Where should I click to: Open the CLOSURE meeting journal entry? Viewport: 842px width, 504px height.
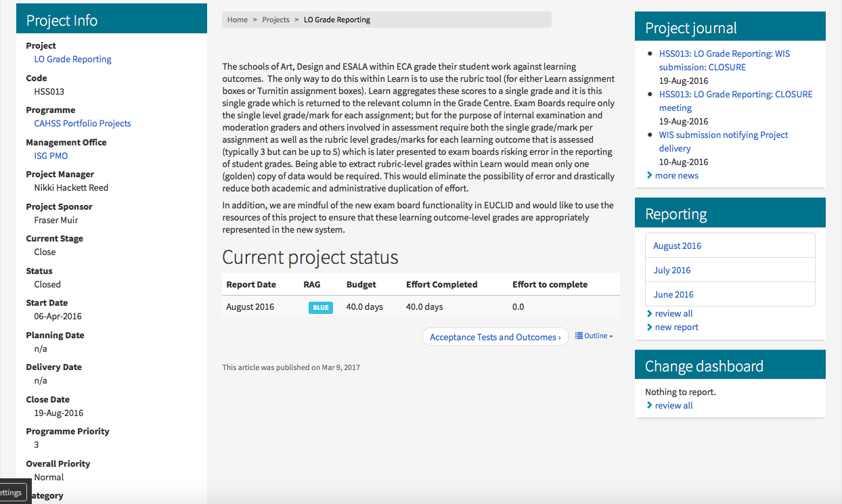click(x=736, y=101)
